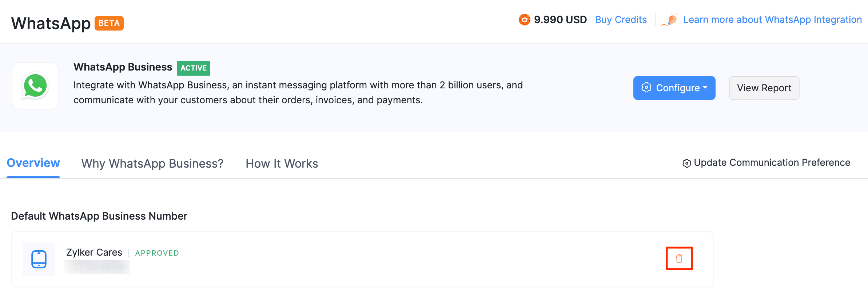Click the gear icon beside Update Communication Preference
The width and height of the screenshot is (868, 296).
coord(686,163)
